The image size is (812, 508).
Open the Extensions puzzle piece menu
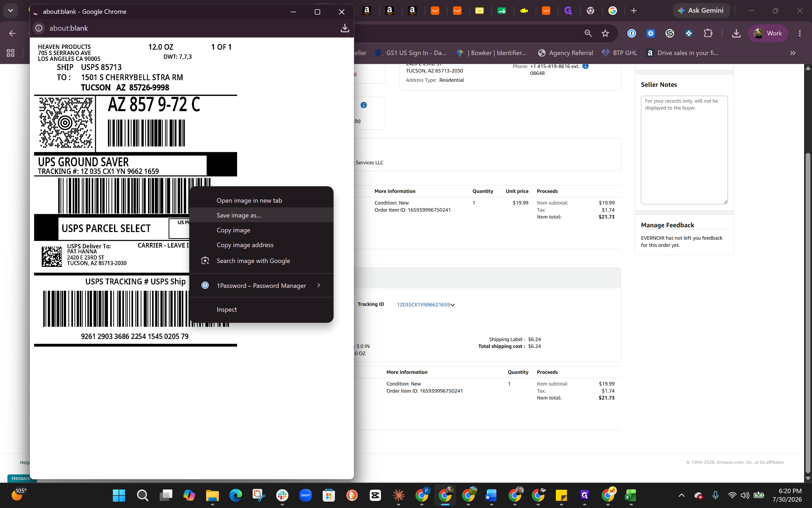coord(708,33)
